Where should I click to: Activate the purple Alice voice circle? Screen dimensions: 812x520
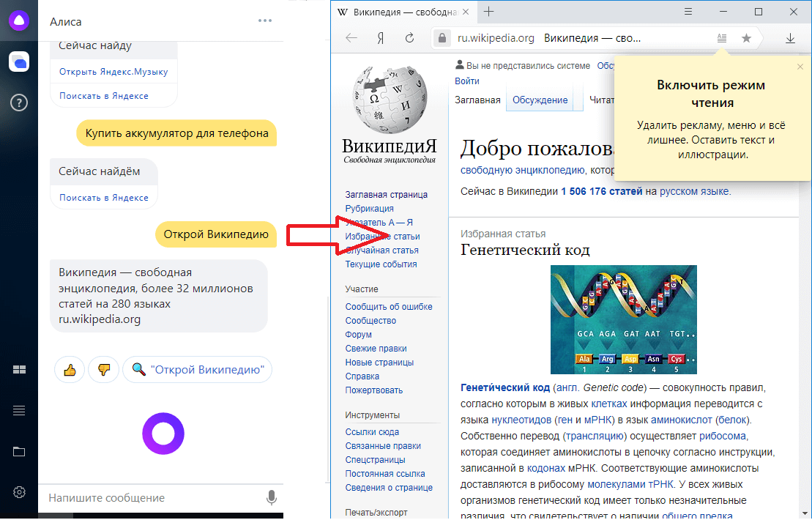(x=163, y=434)
